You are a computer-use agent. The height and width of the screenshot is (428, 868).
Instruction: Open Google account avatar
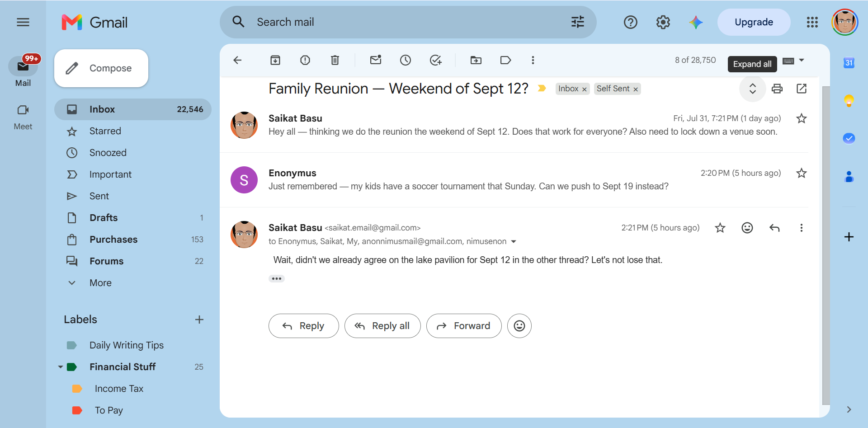tap(845, 22)
